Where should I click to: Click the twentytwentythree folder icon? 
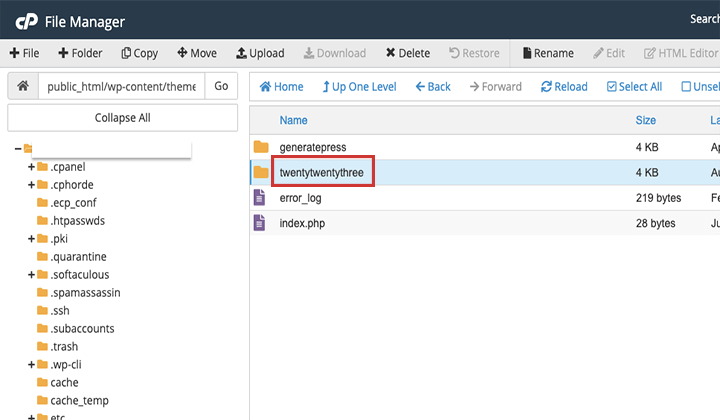tap(261, 172)
